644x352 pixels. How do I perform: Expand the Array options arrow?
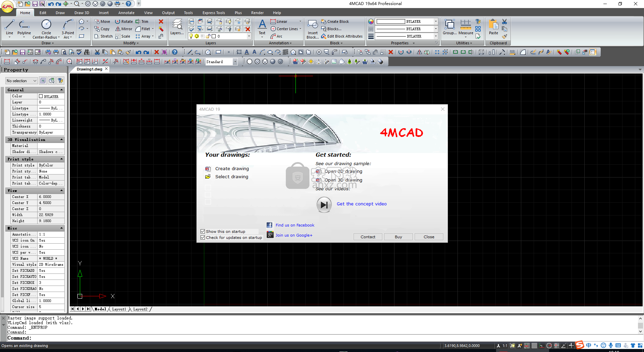point(153,36)
